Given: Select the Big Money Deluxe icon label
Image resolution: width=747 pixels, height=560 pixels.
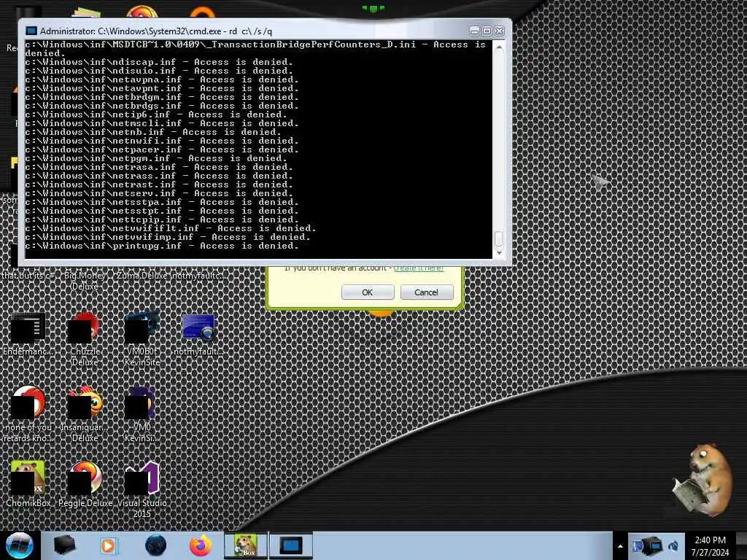Looking at the screenshot, I should [85, 281].
